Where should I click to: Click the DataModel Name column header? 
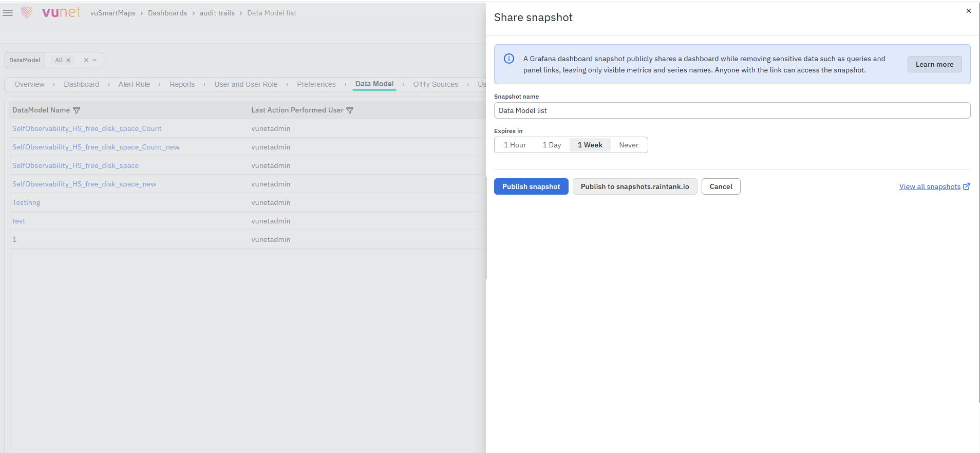[41, 110]
